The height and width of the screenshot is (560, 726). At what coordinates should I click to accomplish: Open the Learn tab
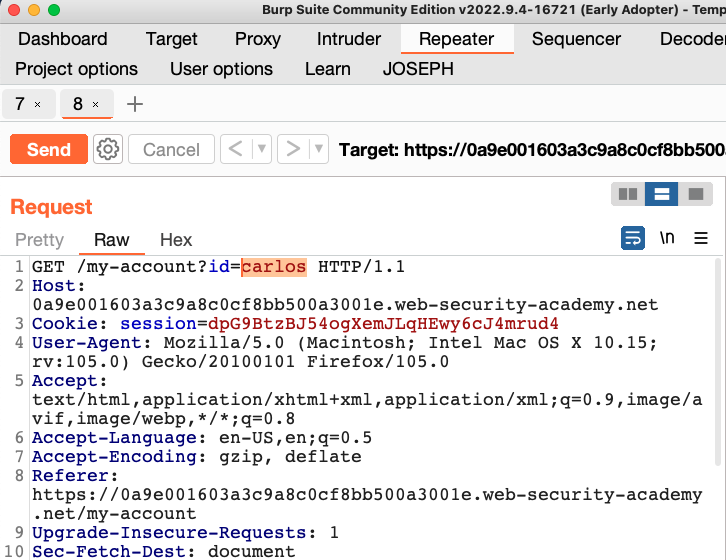pos(327,69)
